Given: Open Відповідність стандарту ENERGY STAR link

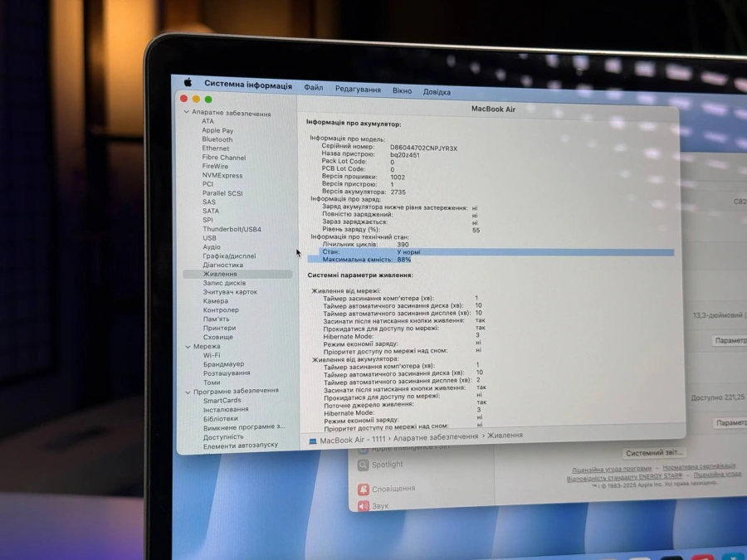Looking at the screenshot, I should (x=624, y=477).
